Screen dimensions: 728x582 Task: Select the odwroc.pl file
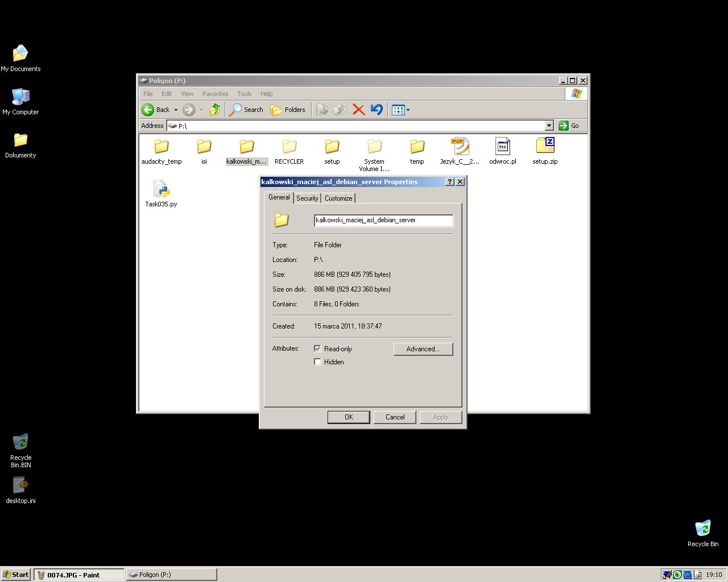(503, 151)
